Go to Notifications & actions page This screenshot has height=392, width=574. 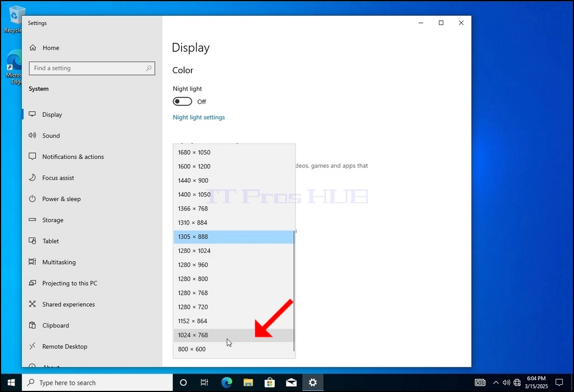point(73,157)
